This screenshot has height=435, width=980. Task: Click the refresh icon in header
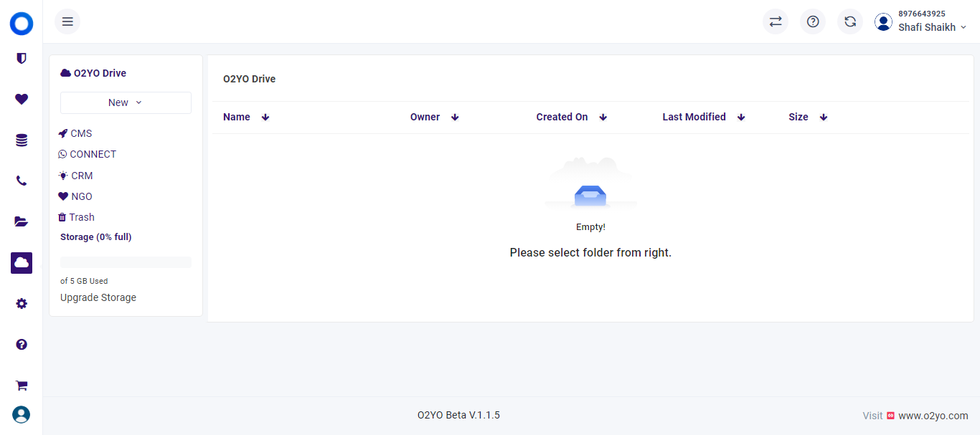tap(850, 21)
